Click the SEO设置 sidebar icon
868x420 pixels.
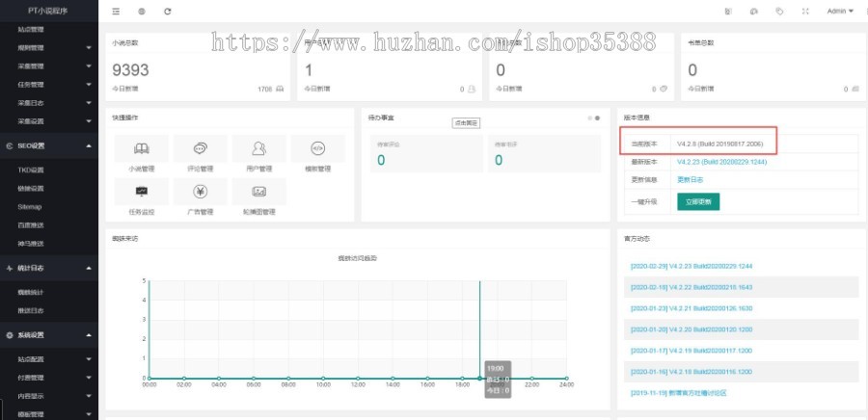[10, 145]
